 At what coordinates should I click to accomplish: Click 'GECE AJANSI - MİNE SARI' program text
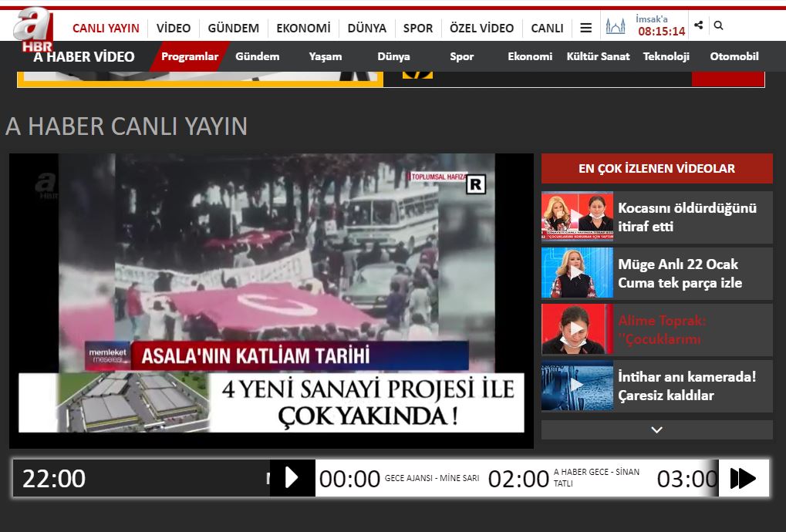coord(432,478)
